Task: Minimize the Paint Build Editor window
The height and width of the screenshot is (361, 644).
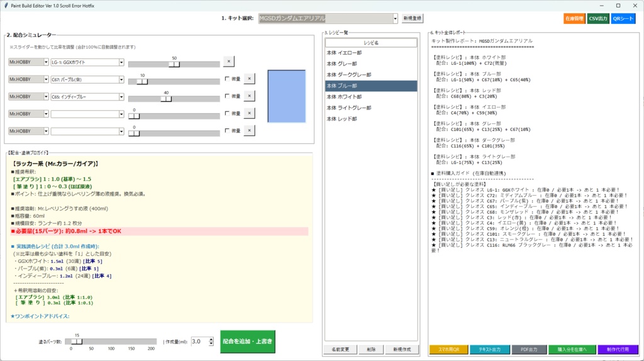Action: (602, 6)
